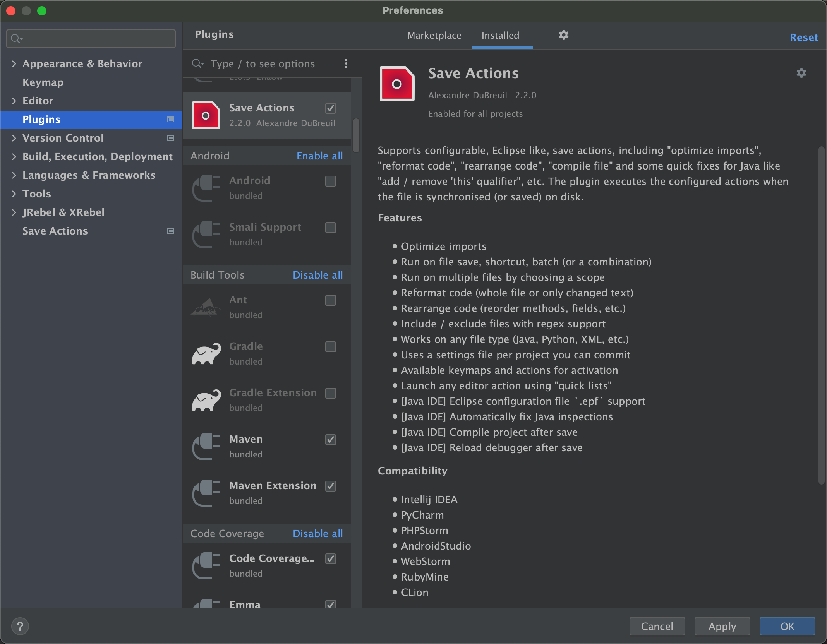The image size is (827, 644).
Task: Click the Gradle elephant icon
Action: (206, 354)
